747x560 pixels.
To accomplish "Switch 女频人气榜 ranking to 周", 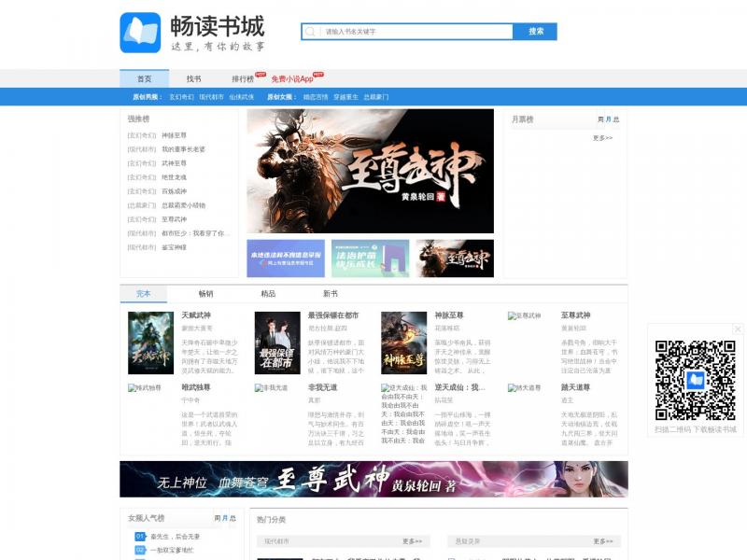I will [x=217, y=518].
